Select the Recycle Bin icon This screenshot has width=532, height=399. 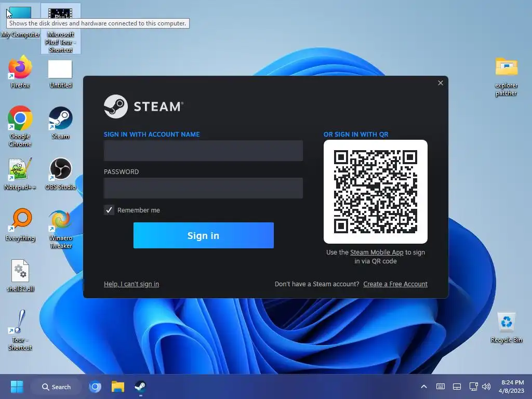506,328
